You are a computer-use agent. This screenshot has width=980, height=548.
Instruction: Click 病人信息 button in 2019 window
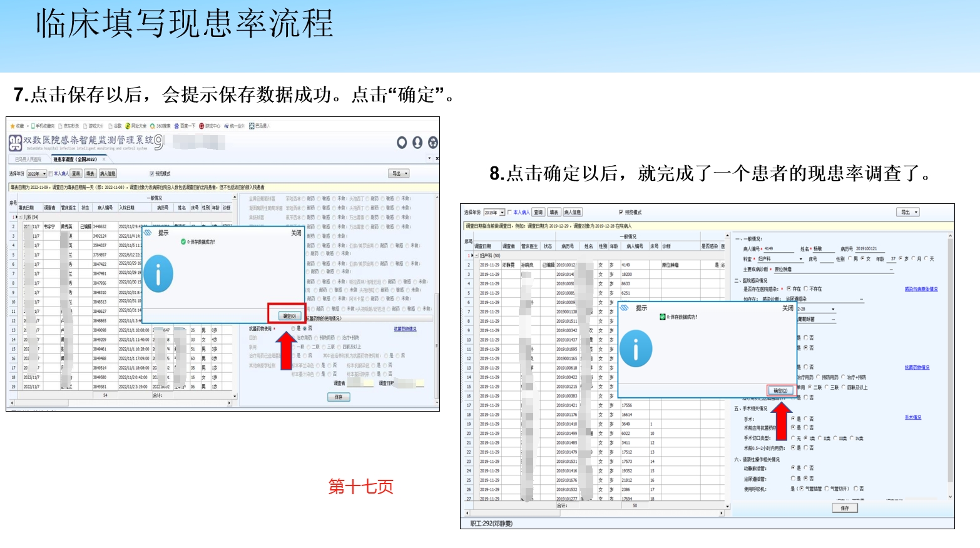coord(573,213)
